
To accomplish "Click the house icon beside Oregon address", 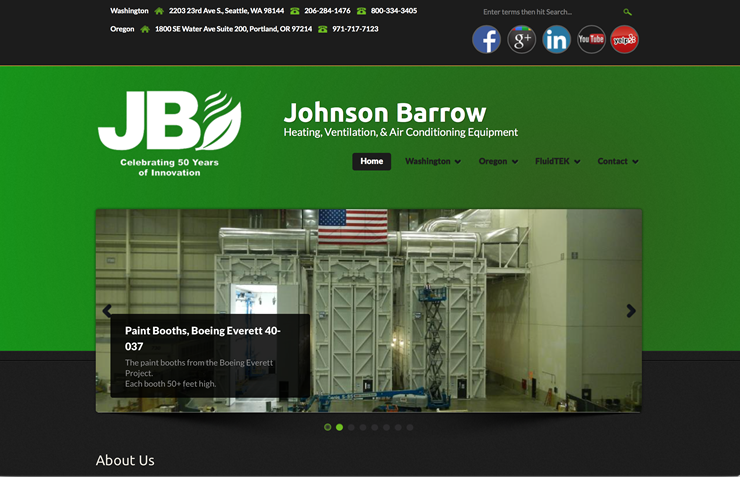I will [x=145, y=29].
